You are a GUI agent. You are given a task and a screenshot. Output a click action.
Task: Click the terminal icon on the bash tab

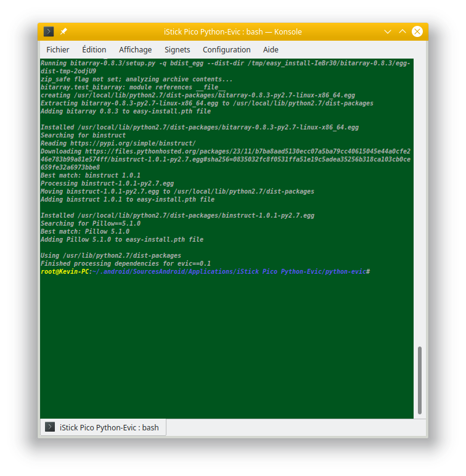(50, 427)
